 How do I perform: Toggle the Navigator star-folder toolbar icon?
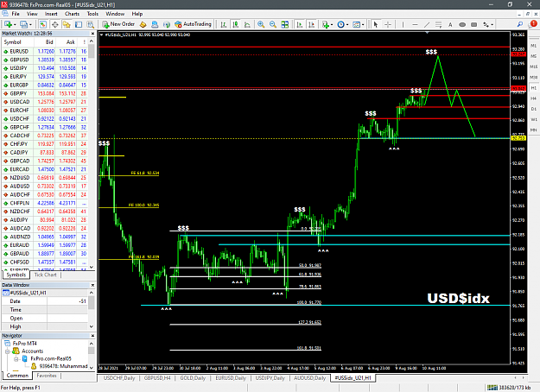[67, 24]
